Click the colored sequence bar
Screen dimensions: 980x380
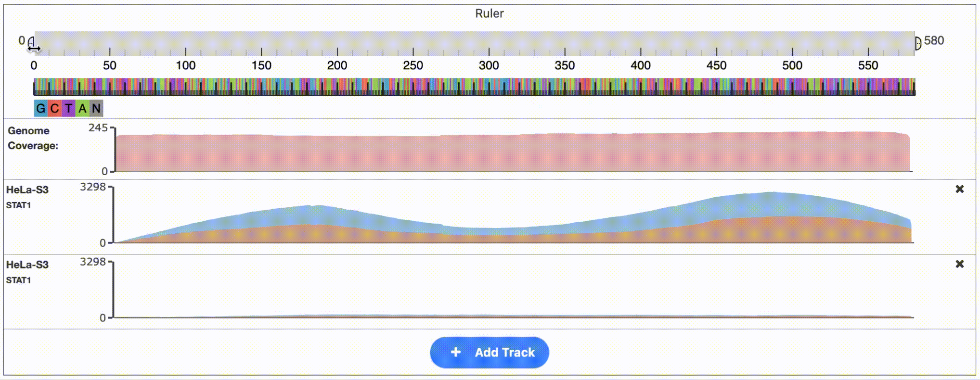click(x=474, y=87)
